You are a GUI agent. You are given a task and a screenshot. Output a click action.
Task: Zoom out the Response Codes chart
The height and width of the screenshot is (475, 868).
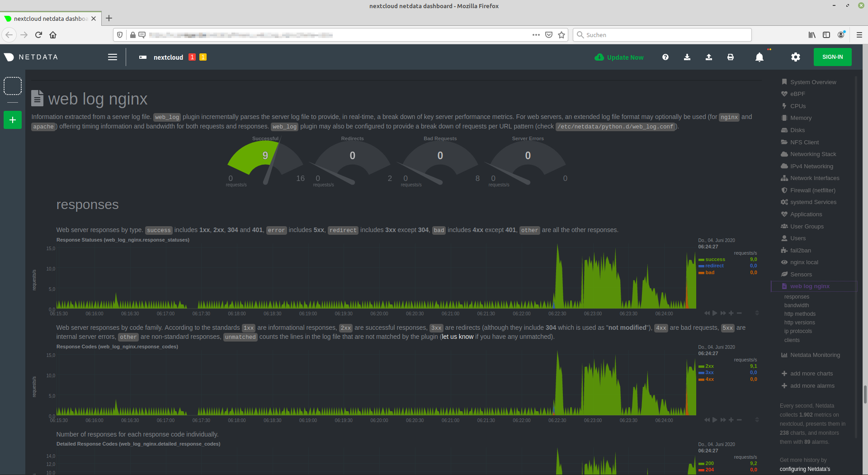739,420
